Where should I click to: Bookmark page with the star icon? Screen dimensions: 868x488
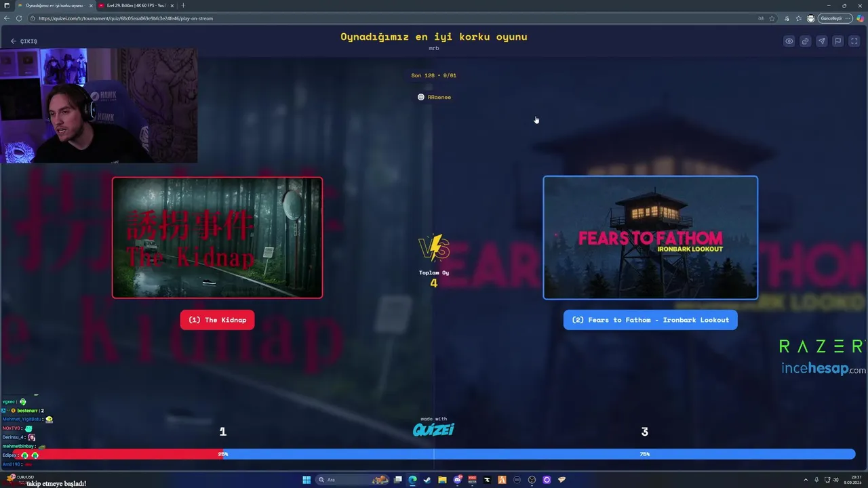772,18
